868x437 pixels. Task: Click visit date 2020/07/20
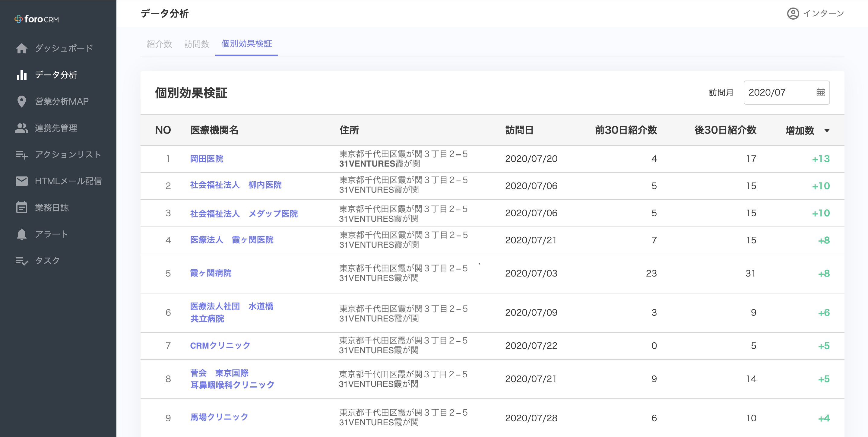531,159
